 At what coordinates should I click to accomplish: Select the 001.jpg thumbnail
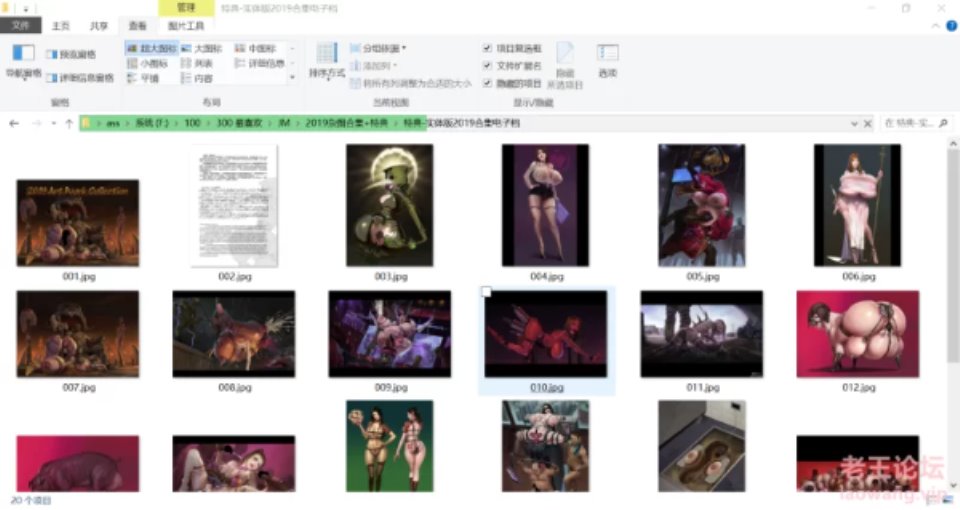coord(78,223)
